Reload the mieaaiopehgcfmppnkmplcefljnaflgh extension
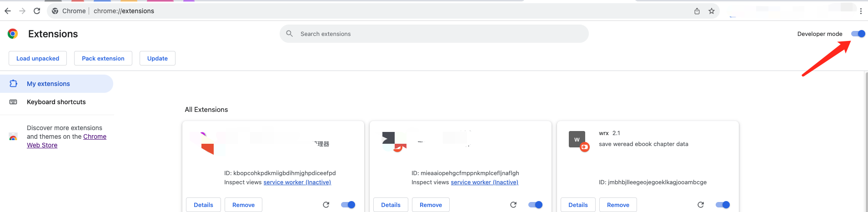Image resolution: width=868 pixels, height=212 pixels. click(513, 205)
